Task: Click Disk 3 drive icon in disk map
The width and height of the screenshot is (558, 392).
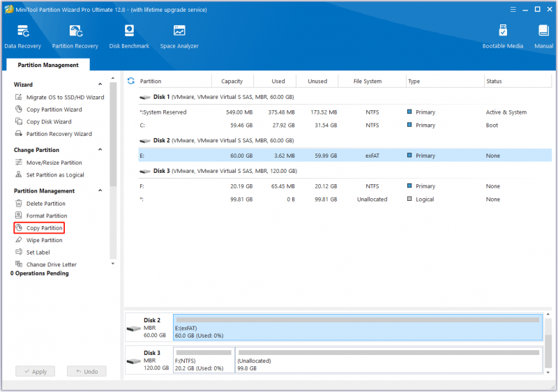Action: point(134,361)
